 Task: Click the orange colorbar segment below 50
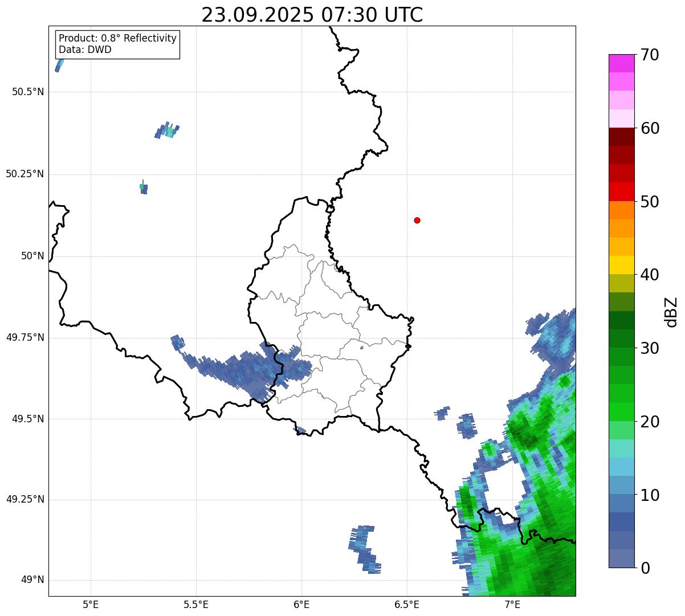pyautogui.click(x=621, y=210)
